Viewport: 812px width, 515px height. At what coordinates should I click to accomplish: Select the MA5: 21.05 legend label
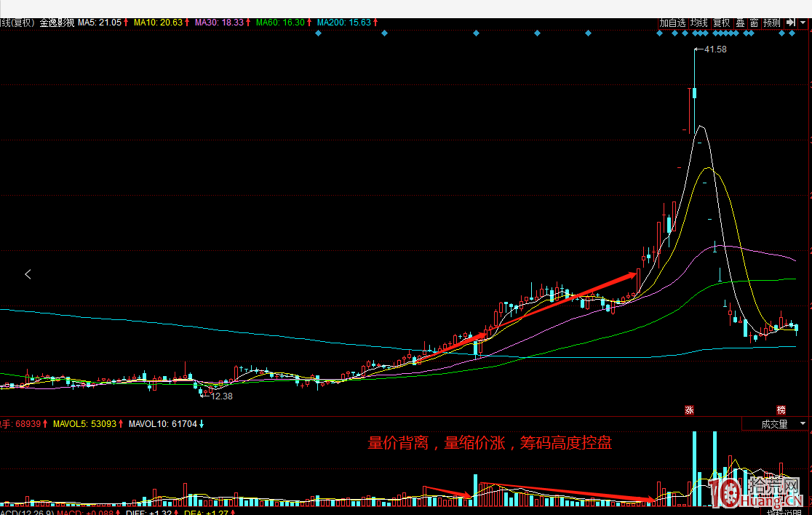click(x=100, y=23)
